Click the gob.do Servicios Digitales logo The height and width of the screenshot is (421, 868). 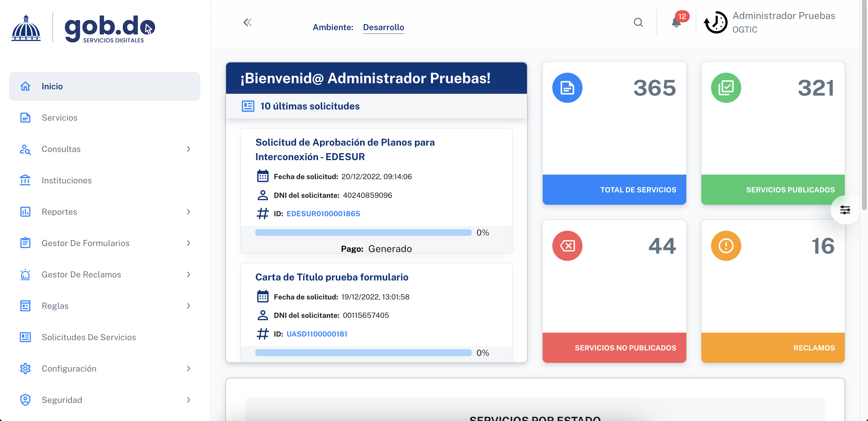tap(83, 28)
